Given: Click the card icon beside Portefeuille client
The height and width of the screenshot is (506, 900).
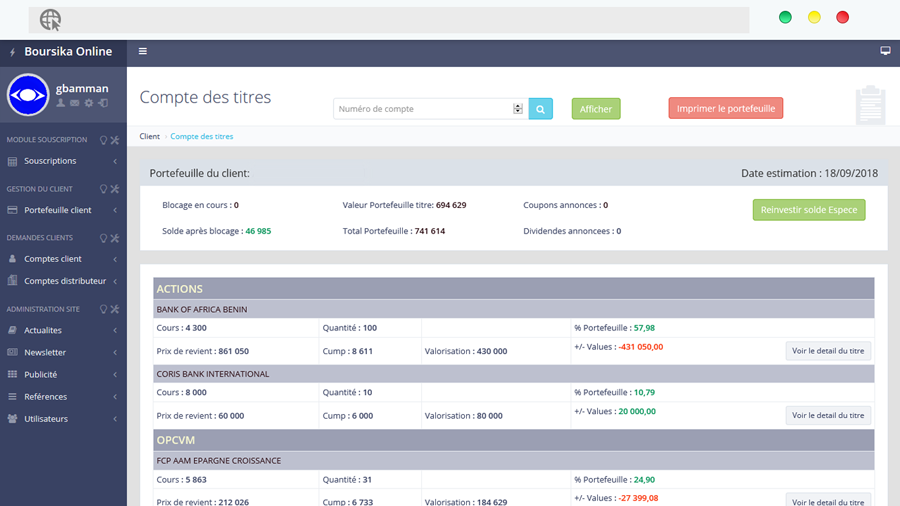Looking at the screenshot, I should coord(12,210).
